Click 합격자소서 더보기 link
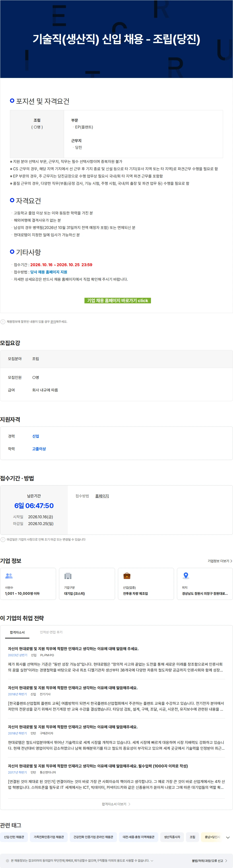 point(116,804)
